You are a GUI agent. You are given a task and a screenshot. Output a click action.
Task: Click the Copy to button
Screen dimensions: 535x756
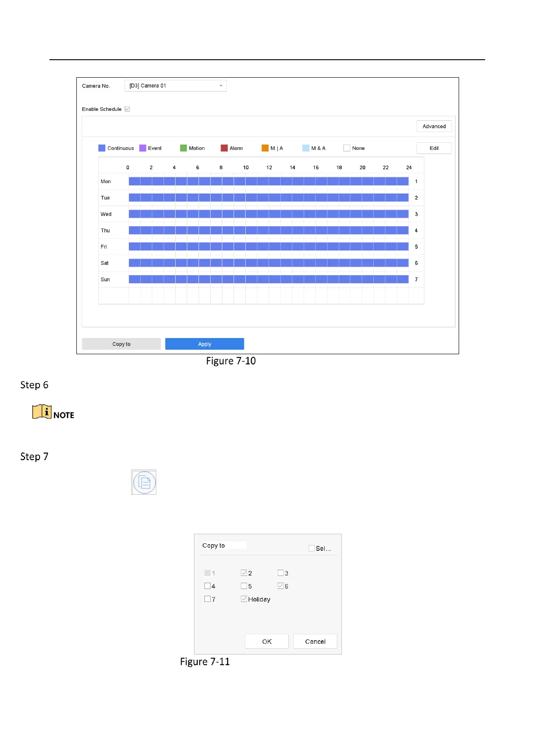click(x=121, y=344)
